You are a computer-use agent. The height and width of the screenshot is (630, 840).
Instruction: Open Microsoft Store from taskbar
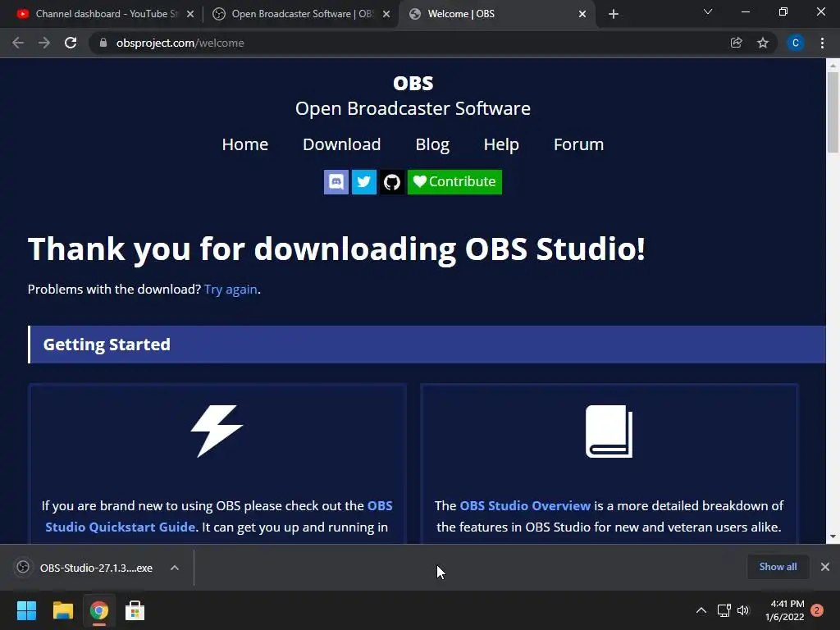pos(135,610)
